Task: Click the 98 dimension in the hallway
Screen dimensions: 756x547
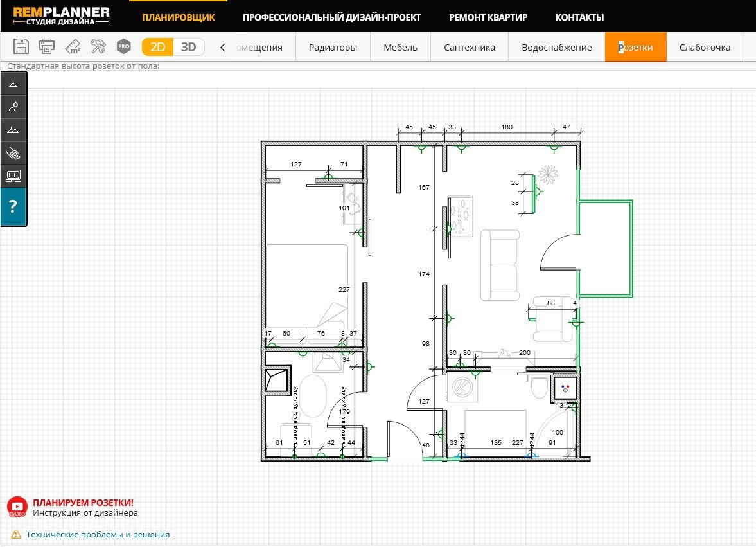Action: 425,343
